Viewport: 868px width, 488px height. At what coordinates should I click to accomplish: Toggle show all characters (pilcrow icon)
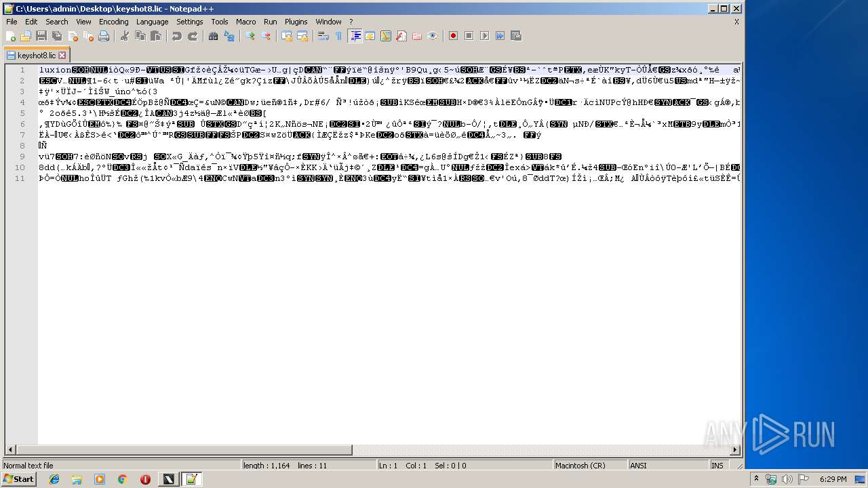339,36
